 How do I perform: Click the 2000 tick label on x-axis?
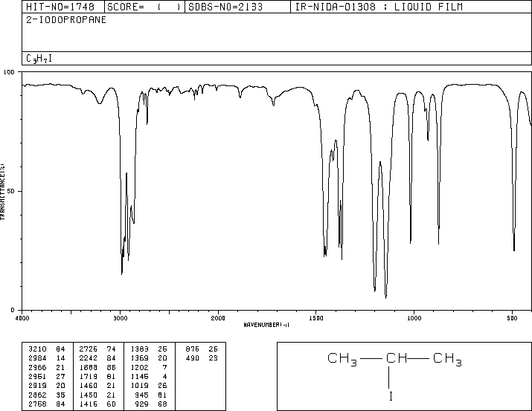[218, 318]
